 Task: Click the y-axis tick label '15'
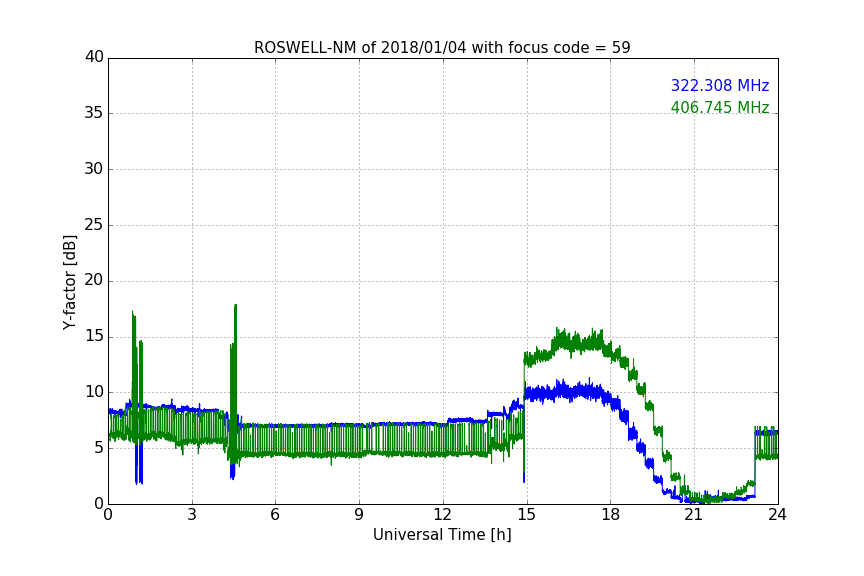click(x=94, y=336)
